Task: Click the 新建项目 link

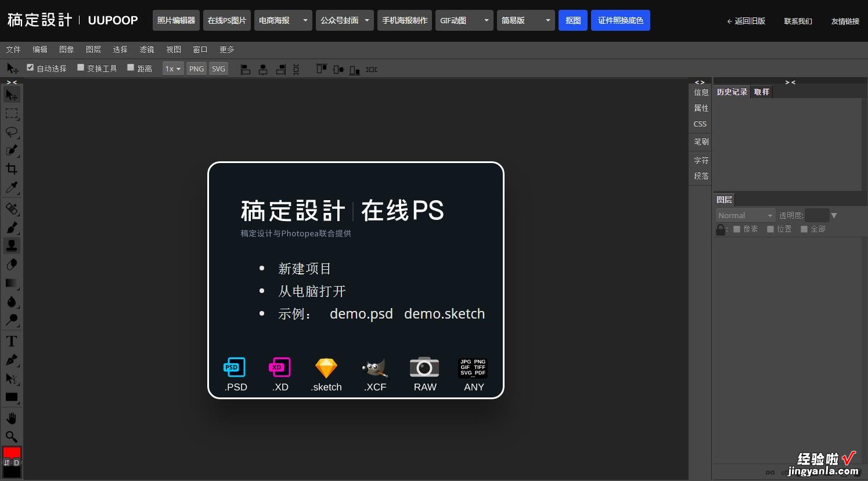Action: pos(305,269)
